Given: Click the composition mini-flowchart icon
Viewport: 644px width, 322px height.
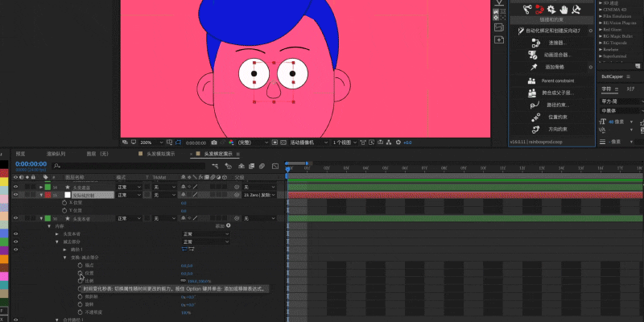Looking at the screenshot, I should tap(215, 166).
